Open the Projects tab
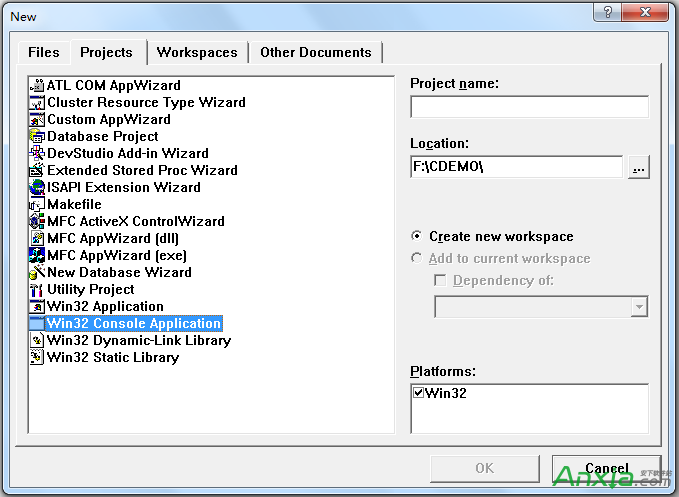Image resolution: width=679 pixels, height=497 pixels. tap(107, 52)
